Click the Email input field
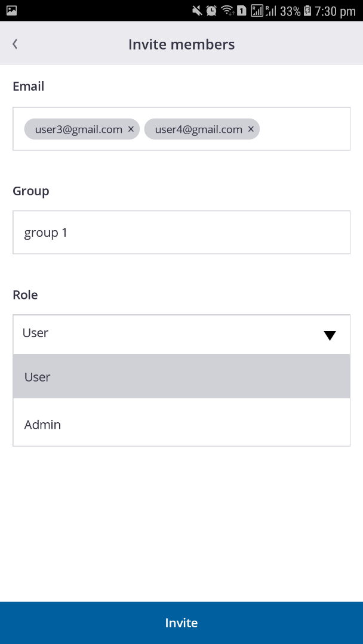This screenshot has height=644, width=363. coord(304,129)
